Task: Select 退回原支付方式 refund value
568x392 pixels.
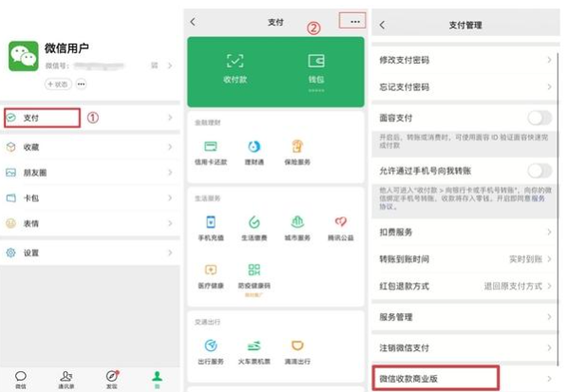Action: (513, 287)
